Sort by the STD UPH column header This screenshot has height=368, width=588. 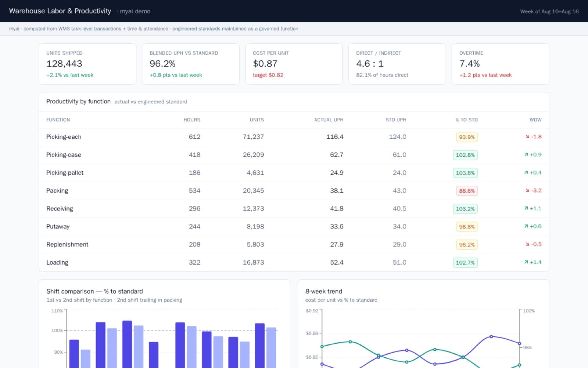396,120
